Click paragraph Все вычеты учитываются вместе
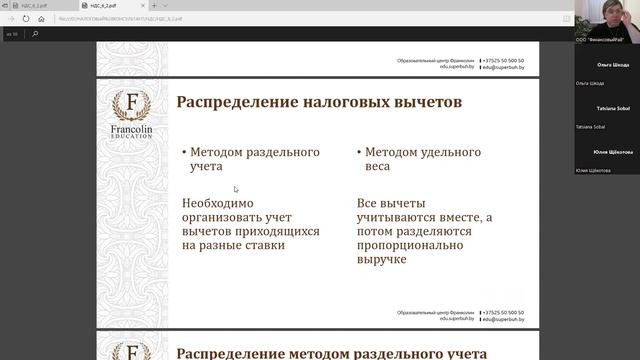640x360 pixels. [x=424, y=231]
